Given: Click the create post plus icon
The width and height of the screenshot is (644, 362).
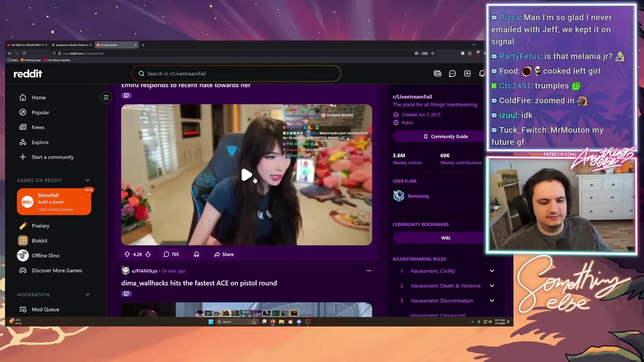Looking at the screenshot, I should [x=467, y=73].
